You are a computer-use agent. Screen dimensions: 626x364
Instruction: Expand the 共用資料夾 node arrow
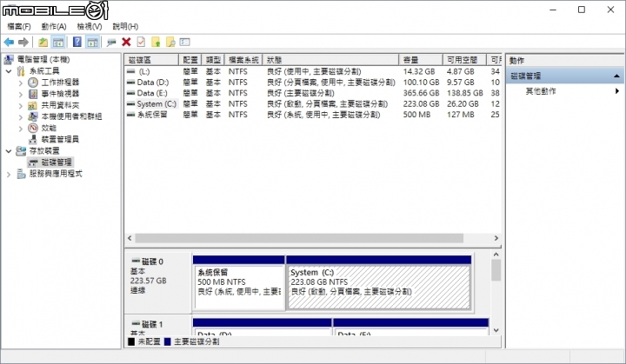coord(21,106)
